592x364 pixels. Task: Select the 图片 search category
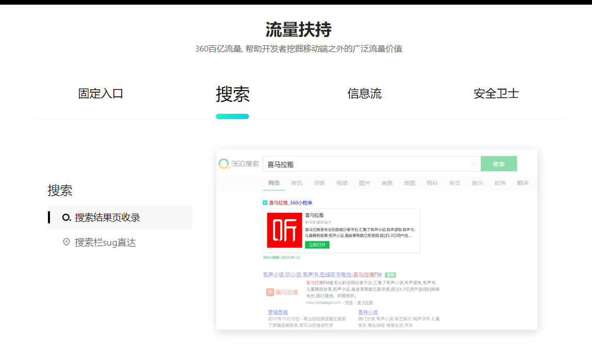point(364,183)
